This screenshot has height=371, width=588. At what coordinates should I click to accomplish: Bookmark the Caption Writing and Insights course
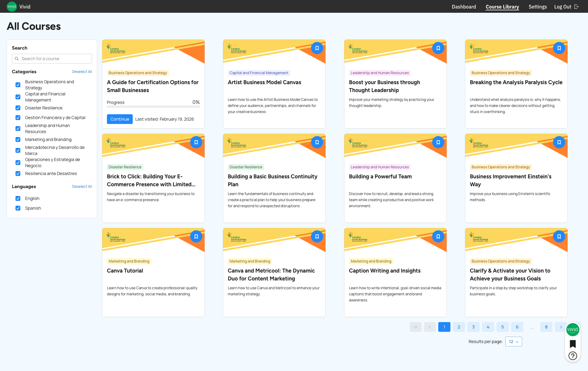438,236
